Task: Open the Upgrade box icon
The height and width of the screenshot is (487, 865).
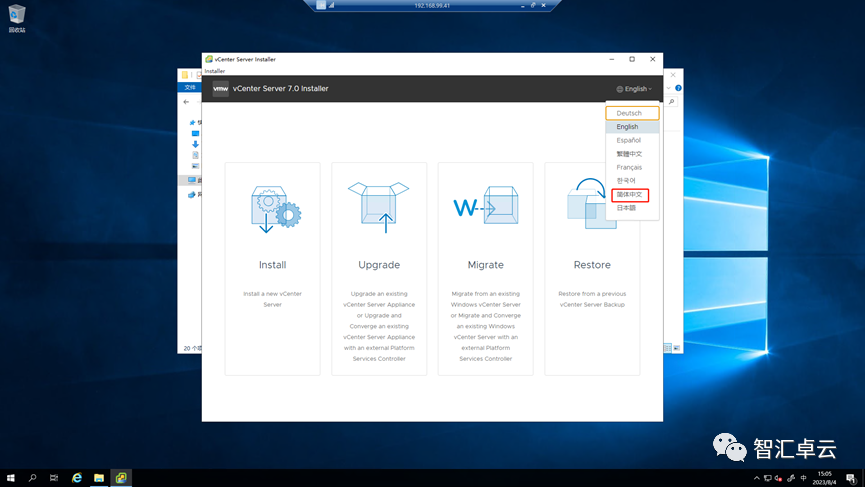Action: point(378,207)
